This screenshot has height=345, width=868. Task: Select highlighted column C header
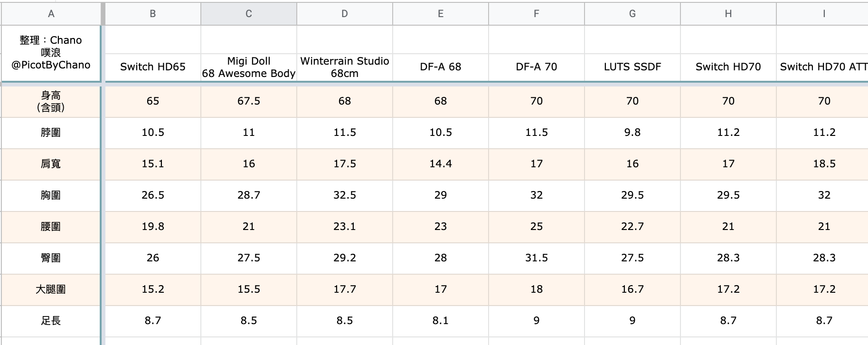(249, 14)
